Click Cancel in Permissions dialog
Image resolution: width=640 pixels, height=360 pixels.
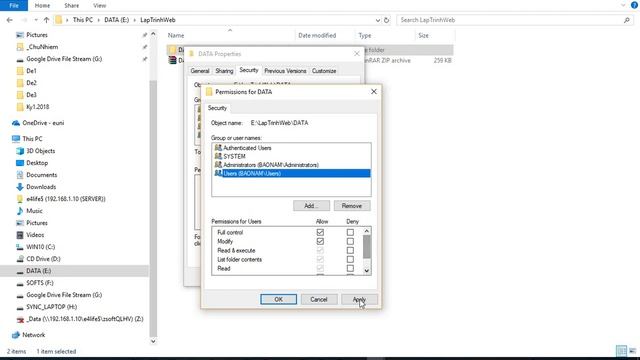point(319,299)
